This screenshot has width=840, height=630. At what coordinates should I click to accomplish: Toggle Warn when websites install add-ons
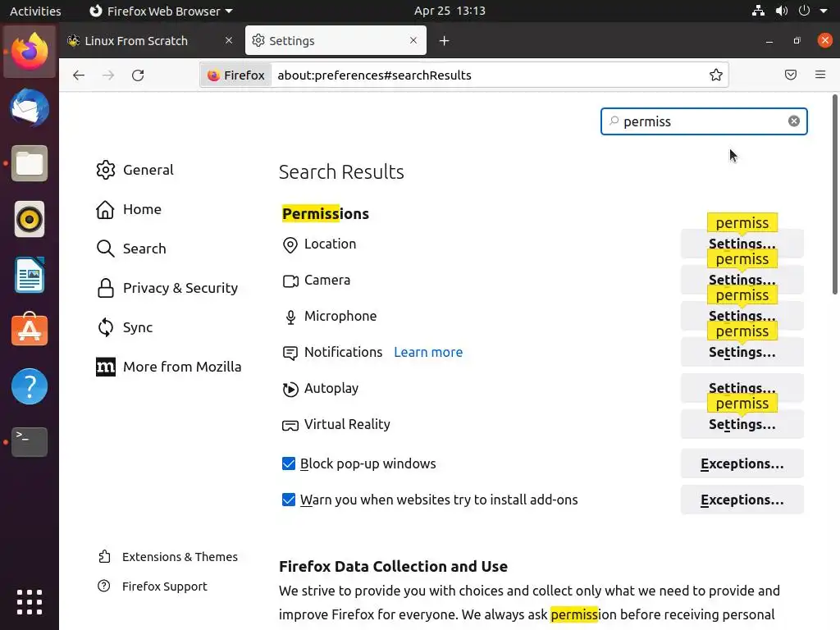click(x=289, y=500)
